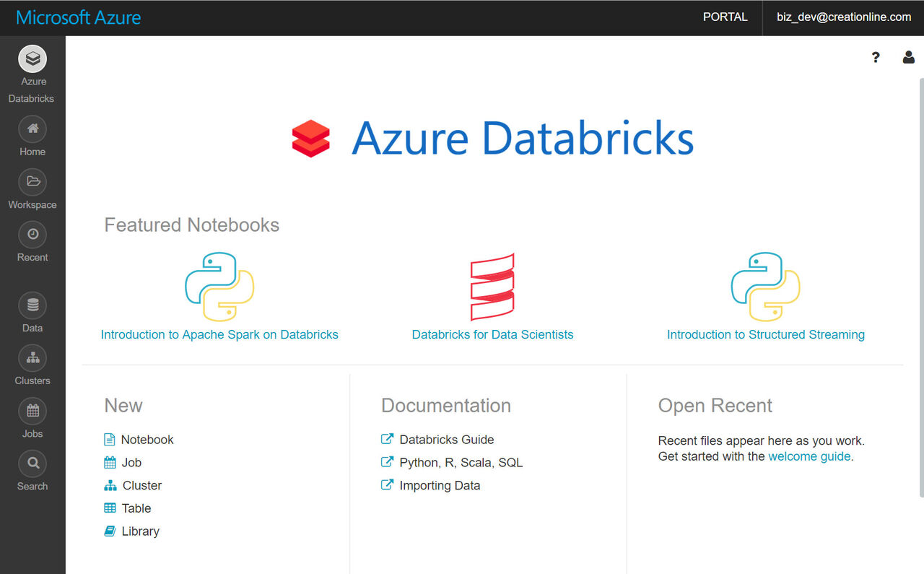Open Introduction to Structured Streaming notebook
Image resolution: width=924 pixels, height=574 pixels.
pos(766,334)
